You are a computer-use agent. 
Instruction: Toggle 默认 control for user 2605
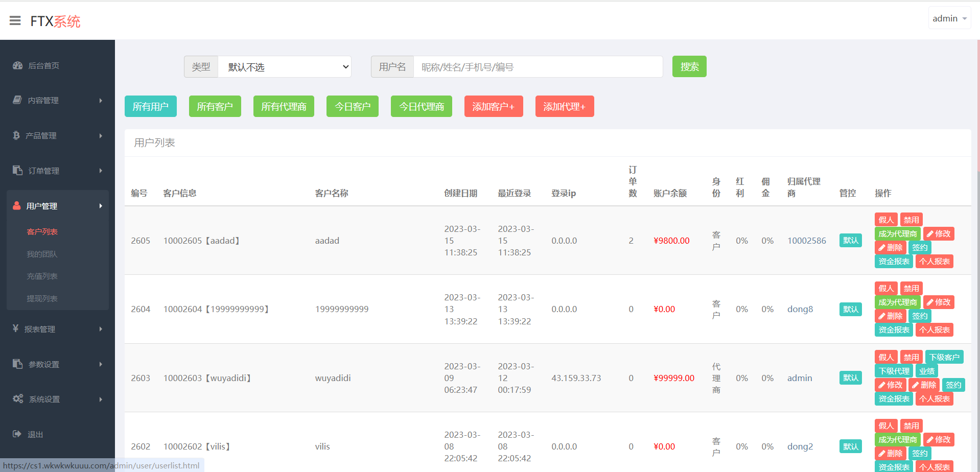point(850,241)
